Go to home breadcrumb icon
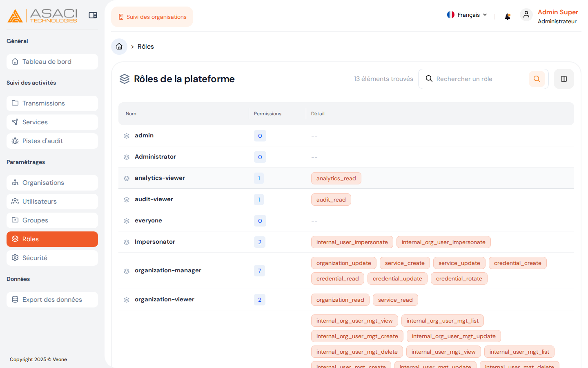The image size is (588, 368). [x=119, y=47]
